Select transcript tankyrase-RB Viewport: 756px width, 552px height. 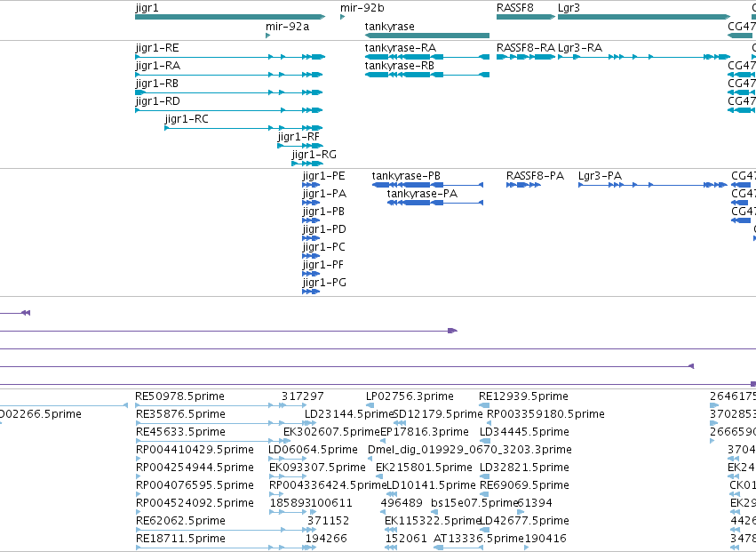point(427,75)
